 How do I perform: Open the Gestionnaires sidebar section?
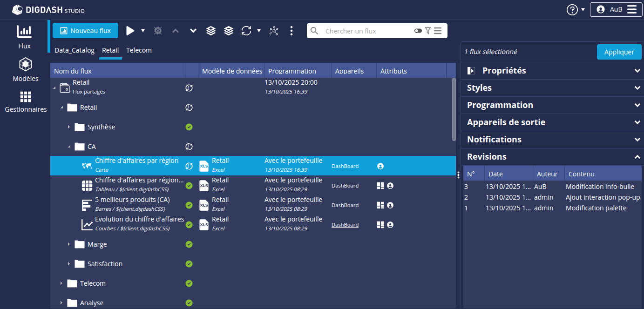[x=26, y=102]
